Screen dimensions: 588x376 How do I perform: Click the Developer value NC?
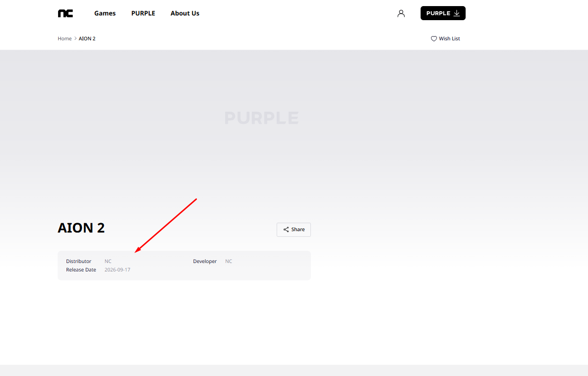pos(229,261)
